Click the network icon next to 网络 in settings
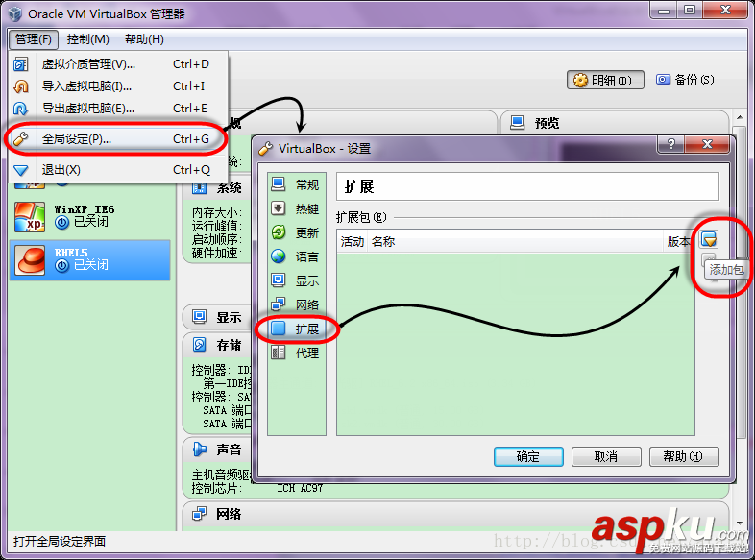 (x=279, y=304)
